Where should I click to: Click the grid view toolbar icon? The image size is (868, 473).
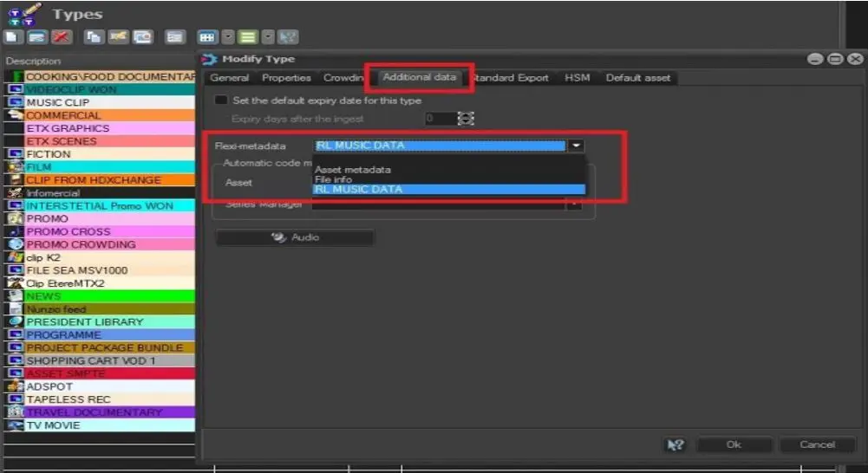click(206, 37)
